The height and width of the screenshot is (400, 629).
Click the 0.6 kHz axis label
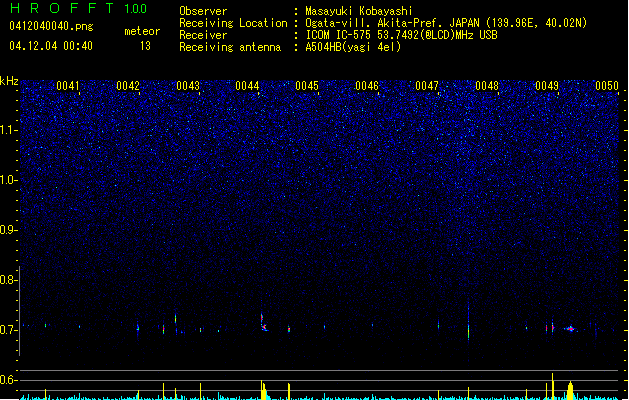tap(9, 380)
